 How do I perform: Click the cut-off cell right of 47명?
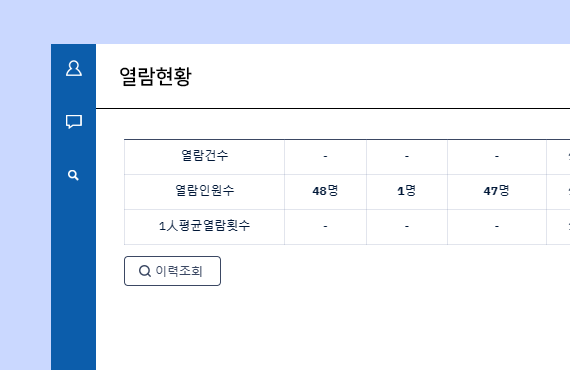coord(558,192)
